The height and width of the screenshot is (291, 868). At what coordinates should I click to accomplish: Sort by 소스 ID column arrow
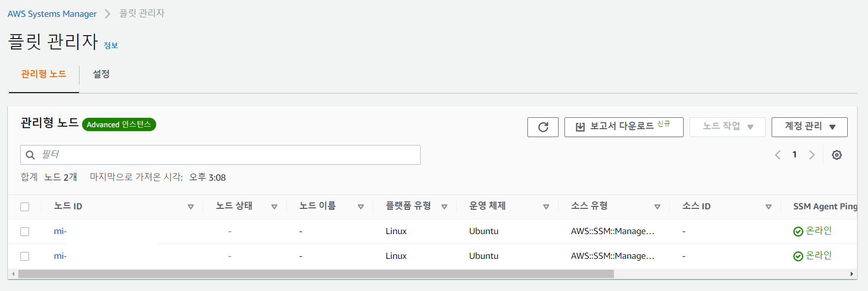click(x=769, y=207)
